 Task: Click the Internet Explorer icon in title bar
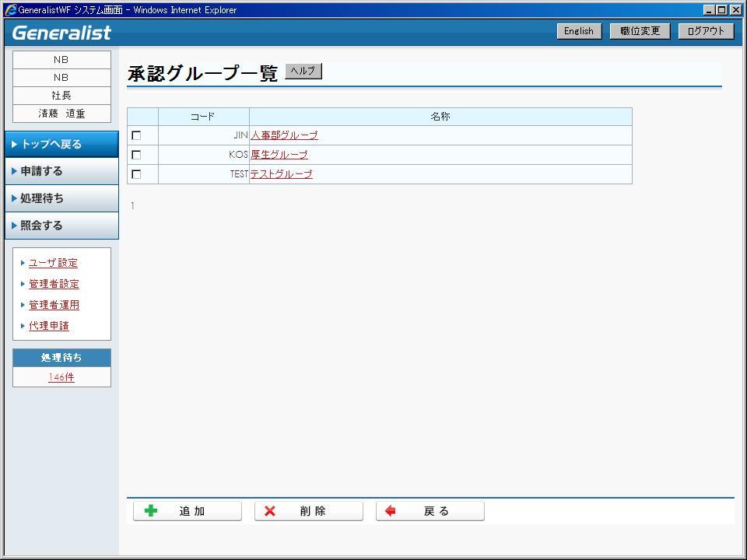click(10, 9)
